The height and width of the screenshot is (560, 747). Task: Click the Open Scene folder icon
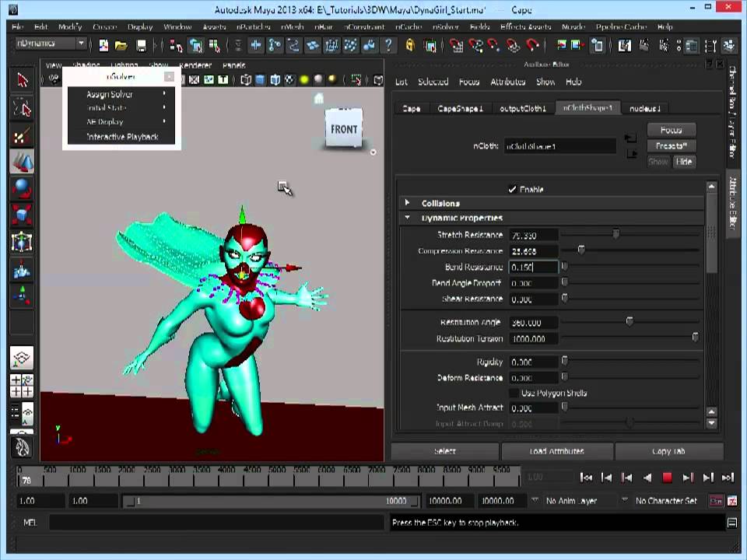point(121,45)
